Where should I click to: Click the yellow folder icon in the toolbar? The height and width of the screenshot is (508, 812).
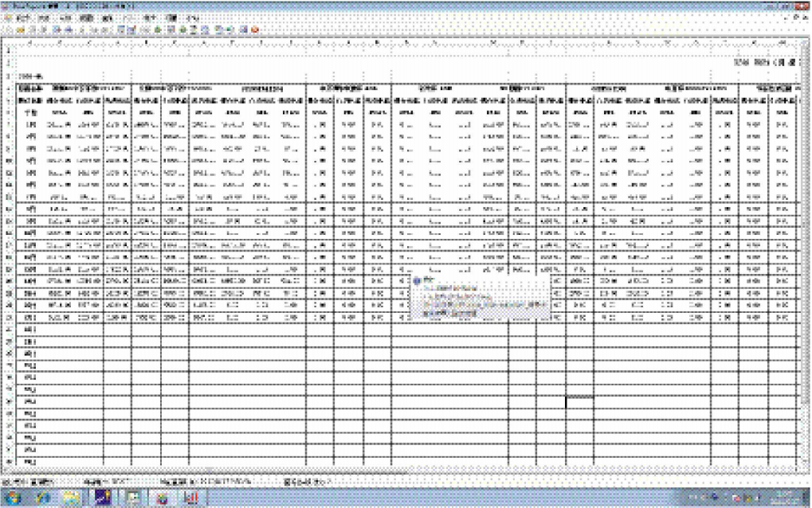click(x=21, y=29)
